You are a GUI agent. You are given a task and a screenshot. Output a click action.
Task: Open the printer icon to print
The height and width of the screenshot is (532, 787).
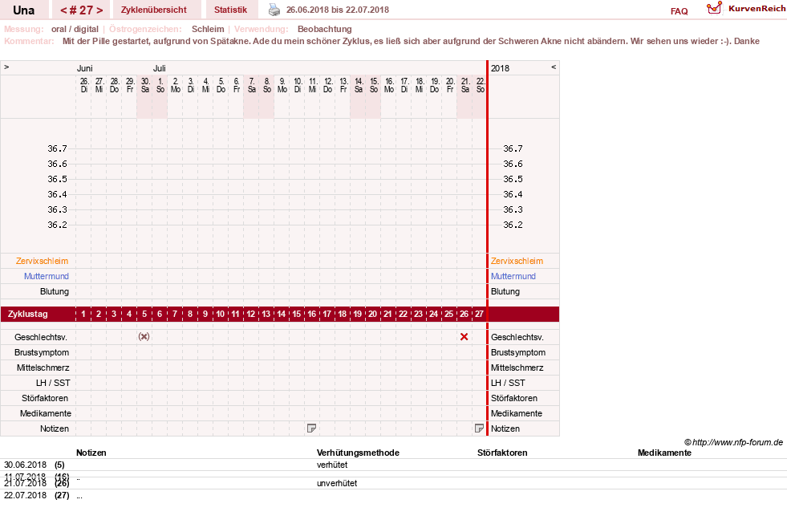[x=274, y=10]
